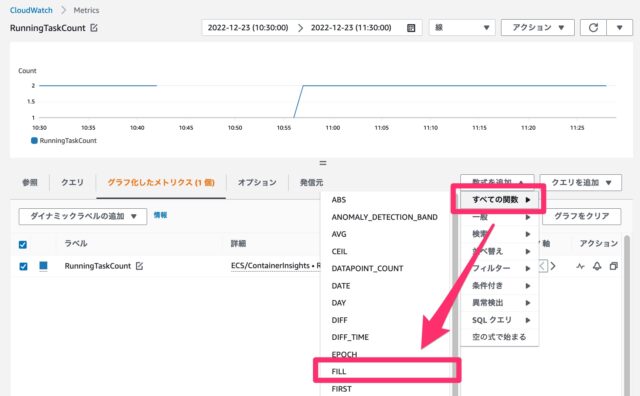Expand the 条件付き submenu
Viewport: 640px width, 396px height.
click(500, 285)
